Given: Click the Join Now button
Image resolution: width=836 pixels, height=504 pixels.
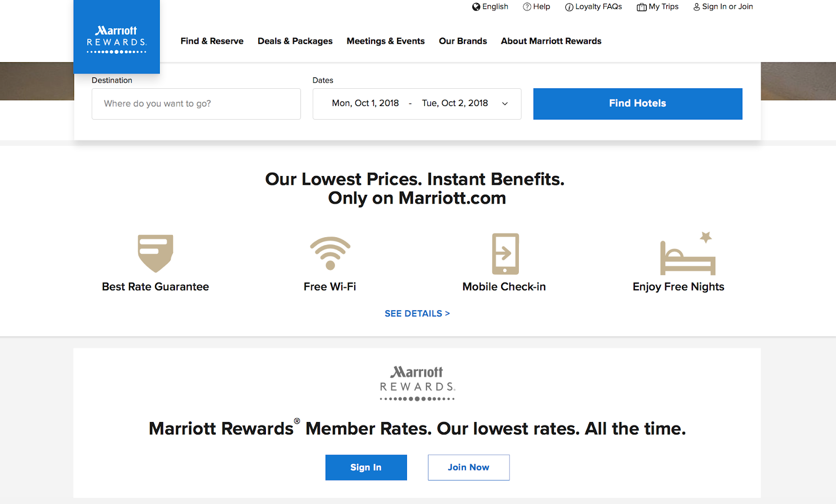Looking at the screenshot, I should (x=469, y=467).
